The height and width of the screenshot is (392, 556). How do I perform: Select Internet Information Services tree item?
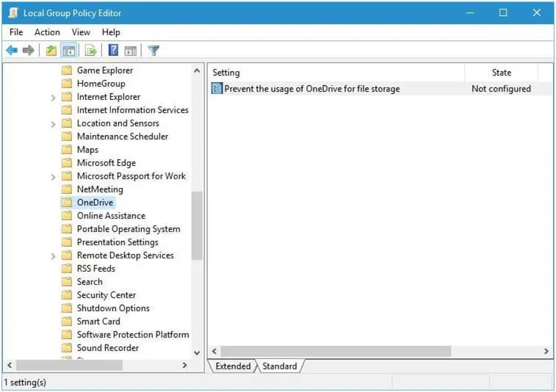(133, 110)
